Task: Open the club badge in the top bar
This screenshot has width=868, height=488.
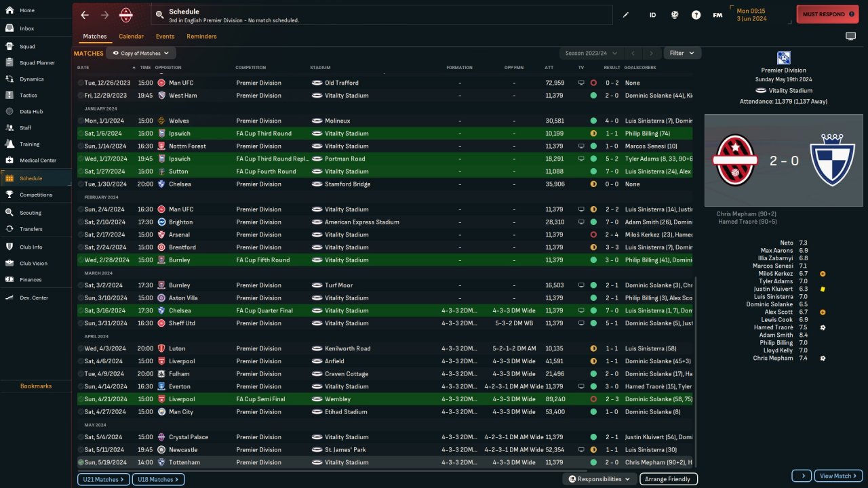Action: 126,15
